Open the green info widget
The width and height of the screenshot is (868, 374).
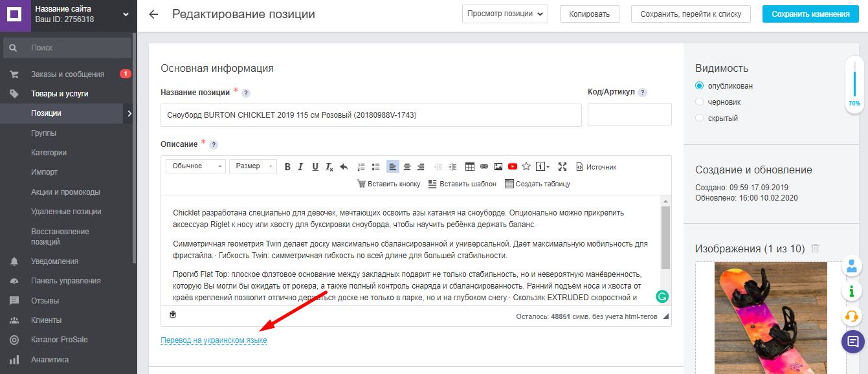(852, 291)
